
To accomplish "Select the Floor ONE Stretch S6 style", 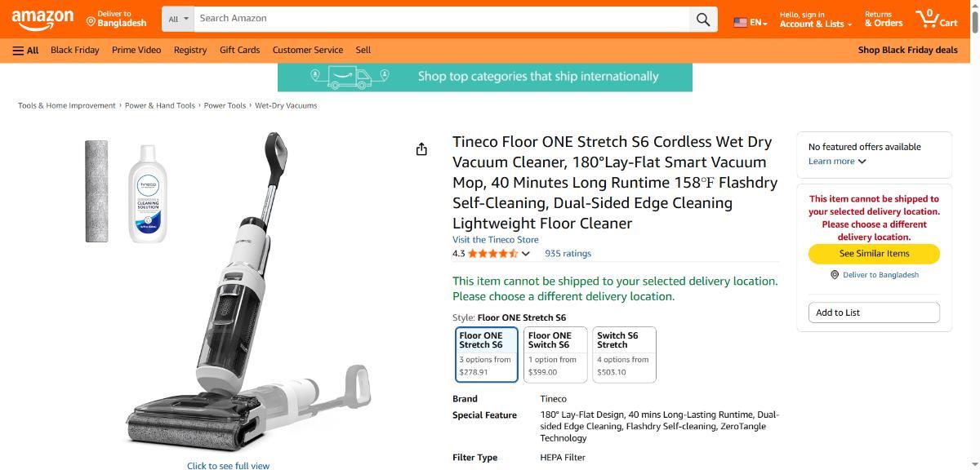I will point(487,354).
